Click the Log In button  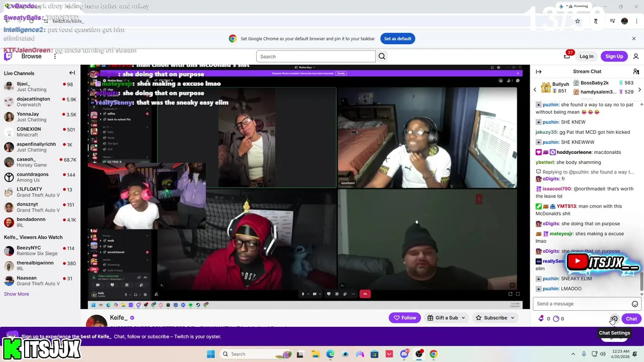(586, 56)
